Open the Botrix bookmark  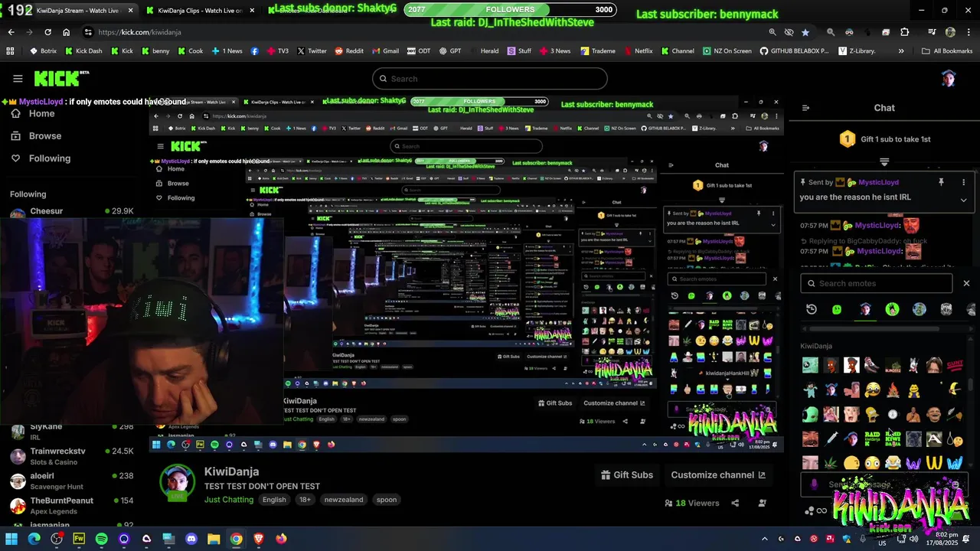pos(43,51)
